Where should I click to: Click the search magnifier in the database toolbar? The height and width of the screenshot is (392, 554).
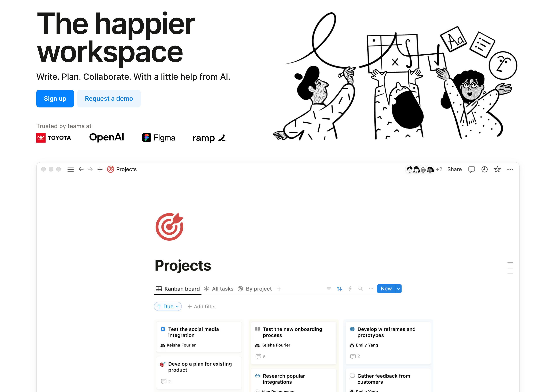(x=360, y=289)
